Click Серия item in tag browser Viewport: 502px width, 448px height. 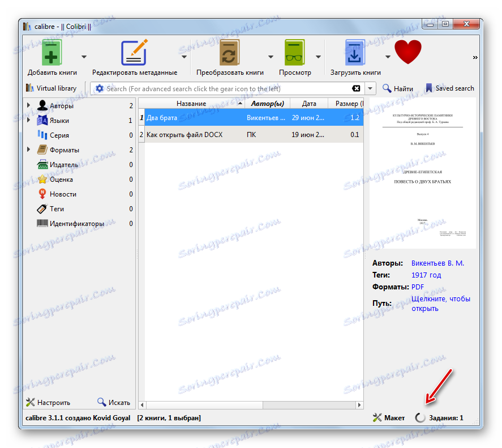[x=59, y=135]
